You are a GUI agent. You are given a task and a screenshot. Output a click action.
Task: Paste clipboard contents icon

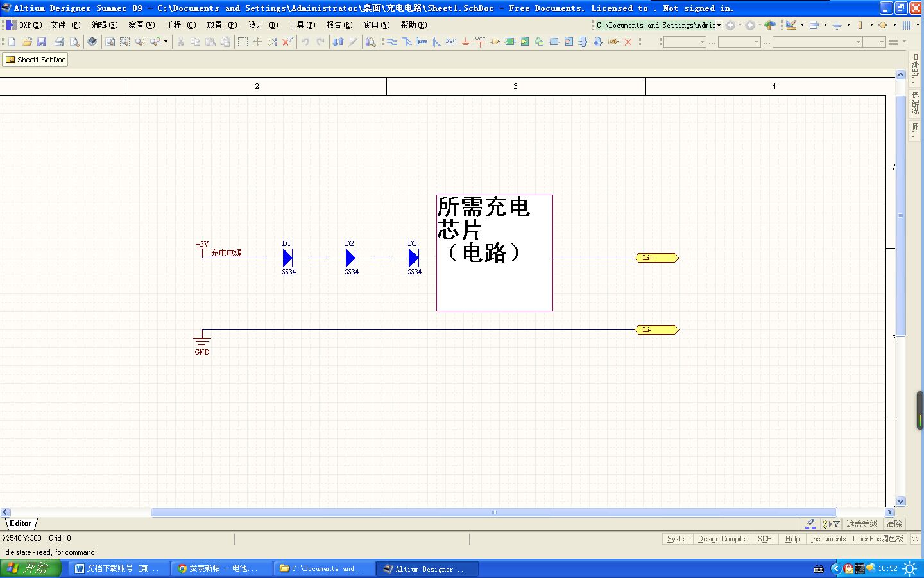pyautogui.click(x=210, y=42)
